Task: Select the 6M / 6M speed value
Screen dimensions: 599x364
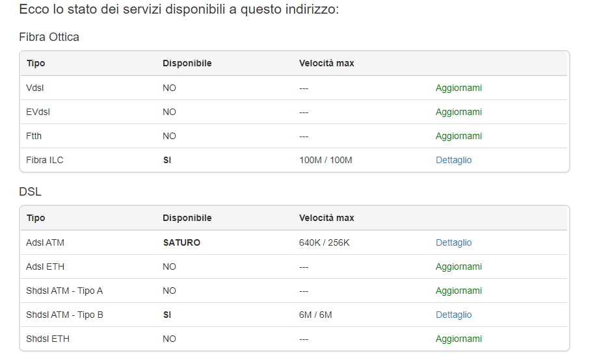Action: [315, 315]
